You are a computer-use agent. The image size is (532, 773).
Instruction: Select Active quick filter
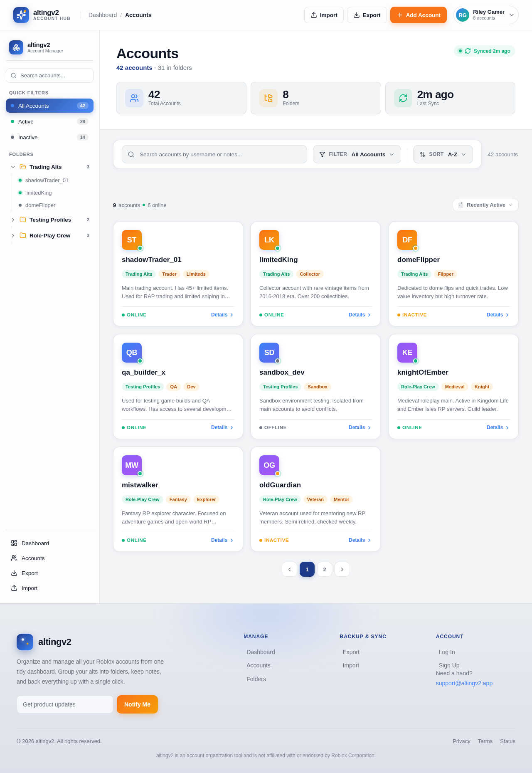[x=49, y=121]
